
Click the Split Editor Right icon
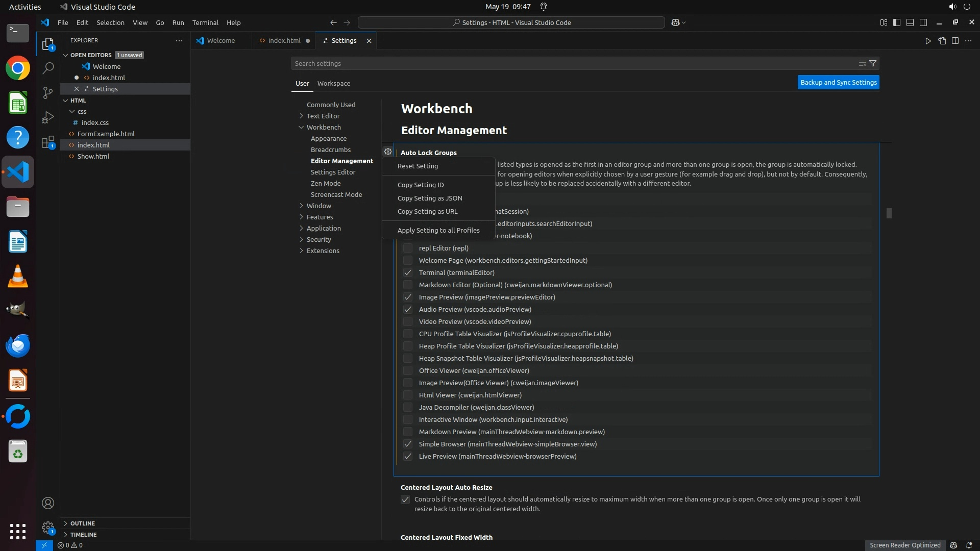pos(955,41)
